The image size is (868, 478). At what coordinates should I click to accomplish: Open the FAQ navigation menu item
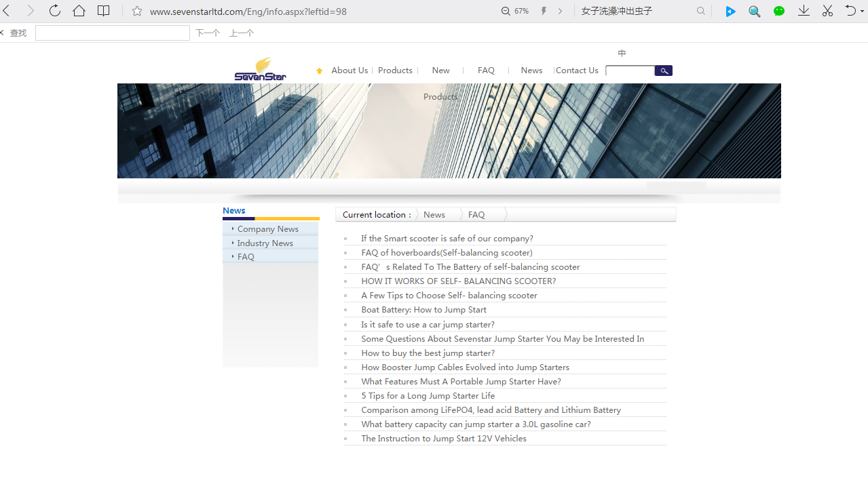[486, 71]
